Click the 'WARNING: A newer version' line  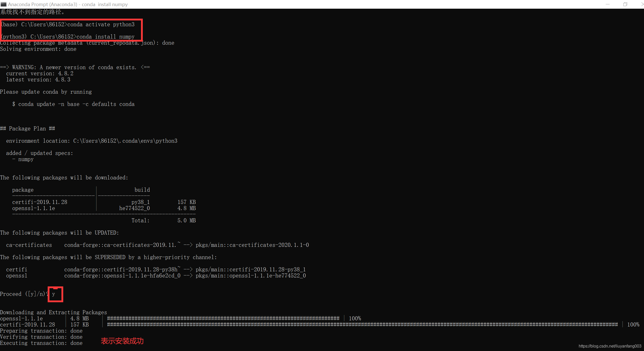74,67
